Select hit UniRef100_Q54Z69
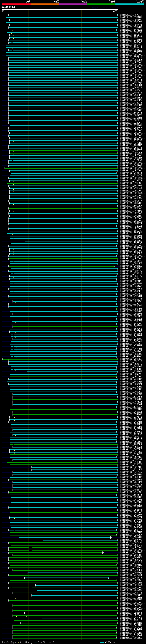The height and width of the screenshot is (644, 146). [131, 414]
